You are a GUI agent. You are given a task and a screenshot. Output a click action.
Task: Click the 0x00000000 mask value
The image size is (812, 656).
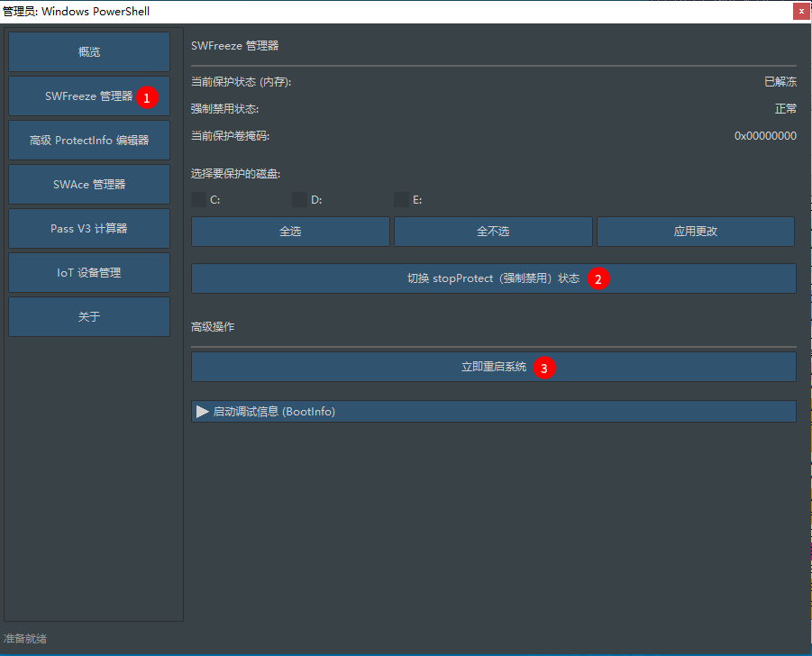(765, 136)
